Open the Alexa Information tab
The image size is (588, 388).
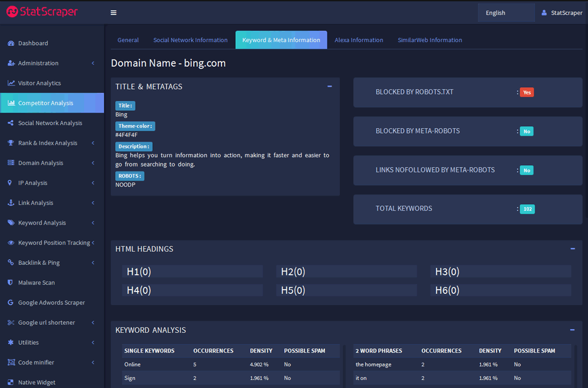(x=359, y=40)
